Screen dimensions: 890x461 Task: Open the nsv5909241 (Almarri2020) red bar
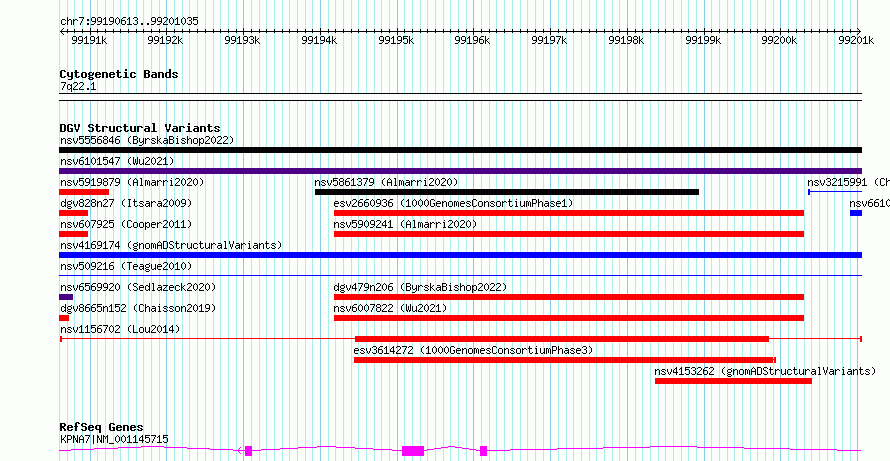(x=569, y=234)
